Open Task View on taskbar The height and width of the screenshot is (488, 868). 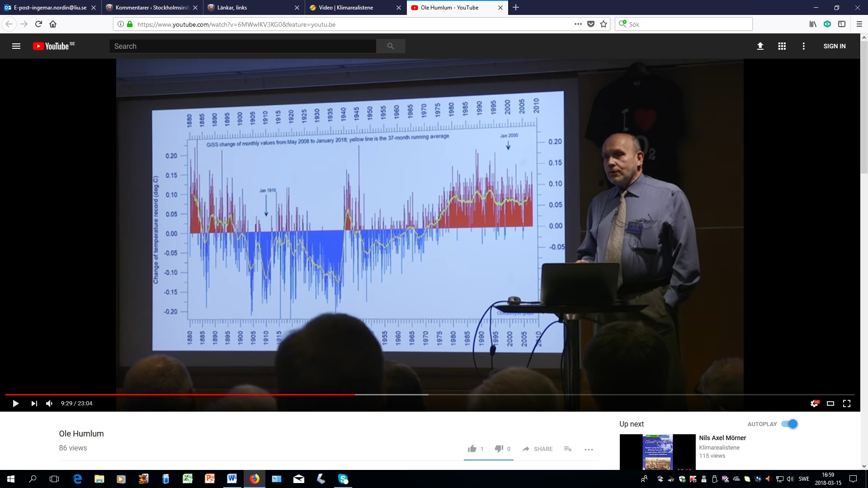point(54,479)
